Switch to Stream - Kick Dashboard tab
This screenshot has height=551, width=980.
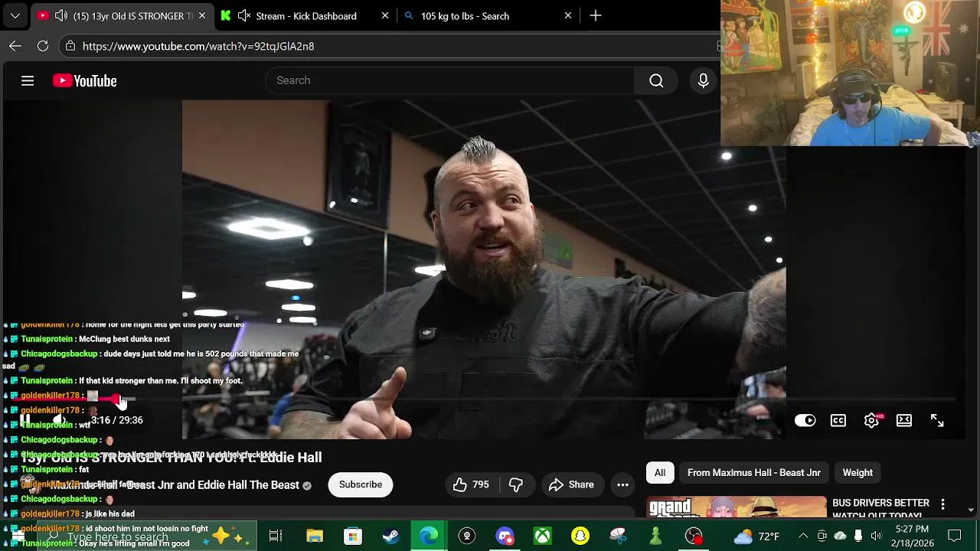click(x=306, y=15)
